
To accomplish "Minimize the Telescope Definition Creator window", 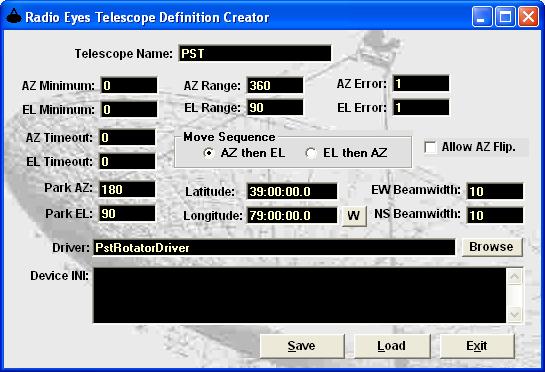I will tap(482, 17).
